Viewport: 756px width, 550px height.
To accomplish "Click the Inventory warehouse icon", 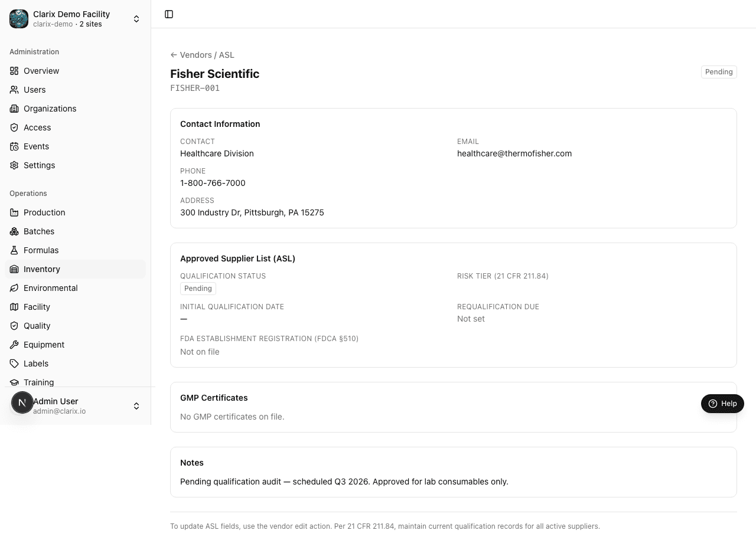I will pos(14,269).
